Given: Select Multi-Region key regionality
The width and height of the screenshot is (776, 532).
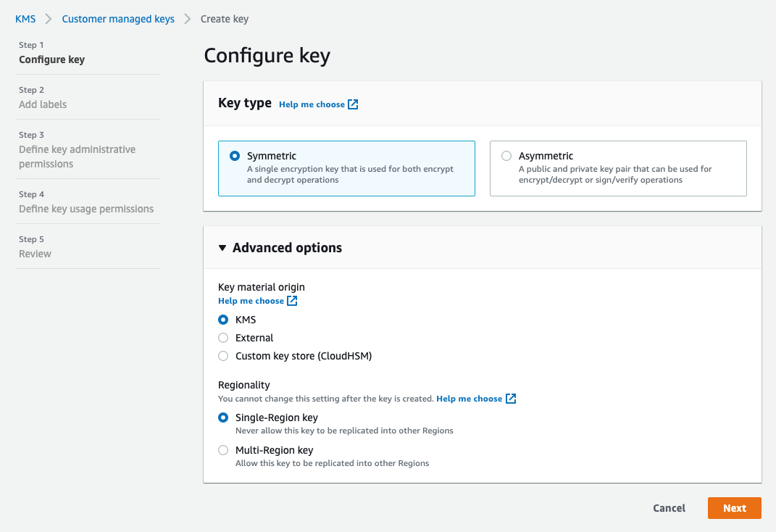Looking at the screenshot, I should point(223,450).
